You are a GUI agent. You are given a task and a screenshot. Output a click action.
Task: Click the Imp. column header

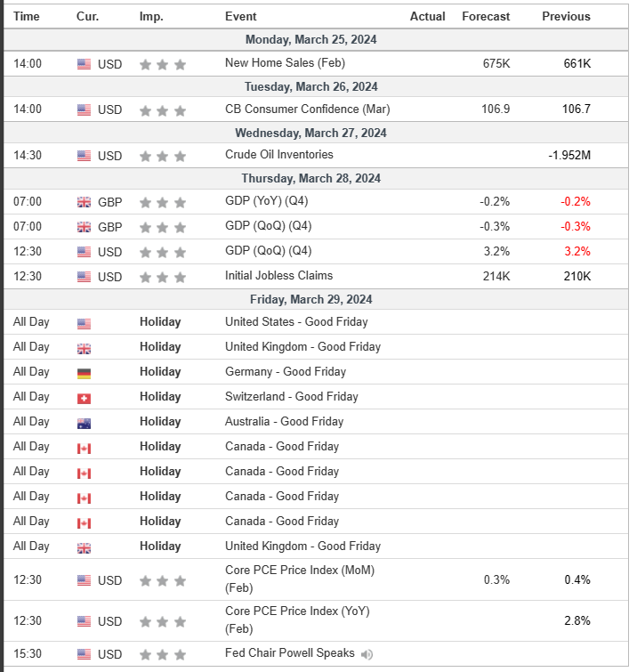pos(151,16)
